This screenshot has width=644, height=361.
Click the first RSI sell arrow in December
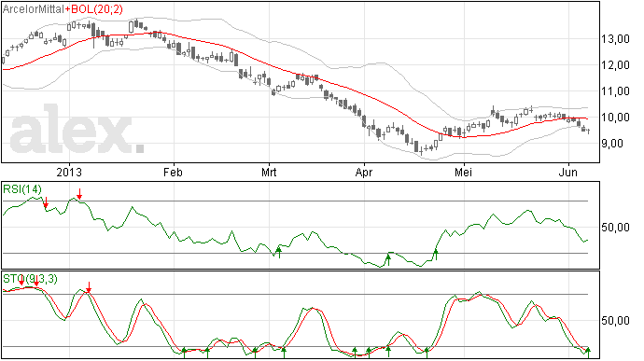[46, 202]
